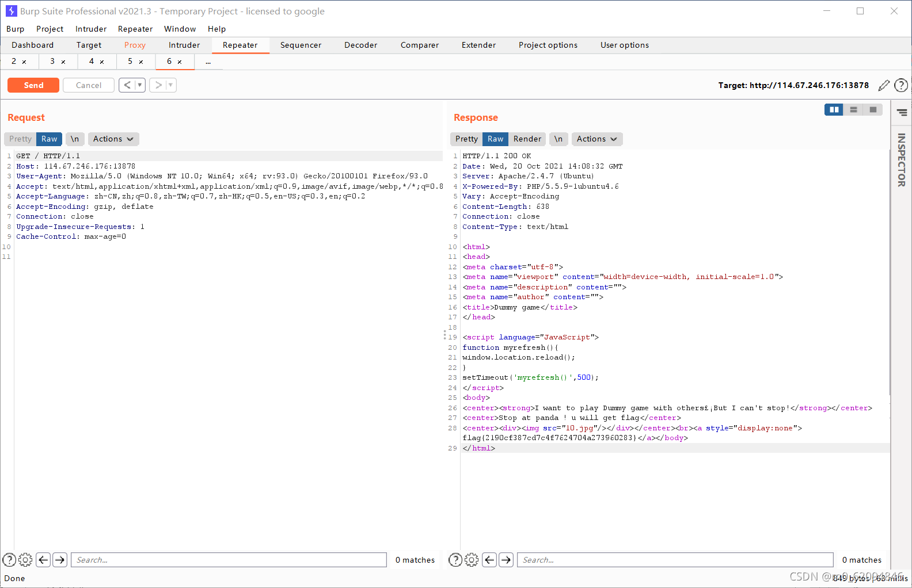Screen dimensions: 912x588
Task: Send the request
Action: (33, 85)
